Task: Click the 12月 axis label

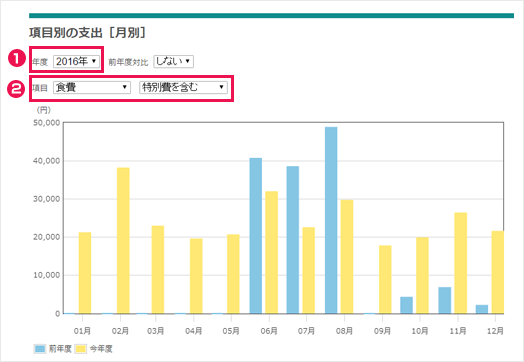Action: point(495,331)
